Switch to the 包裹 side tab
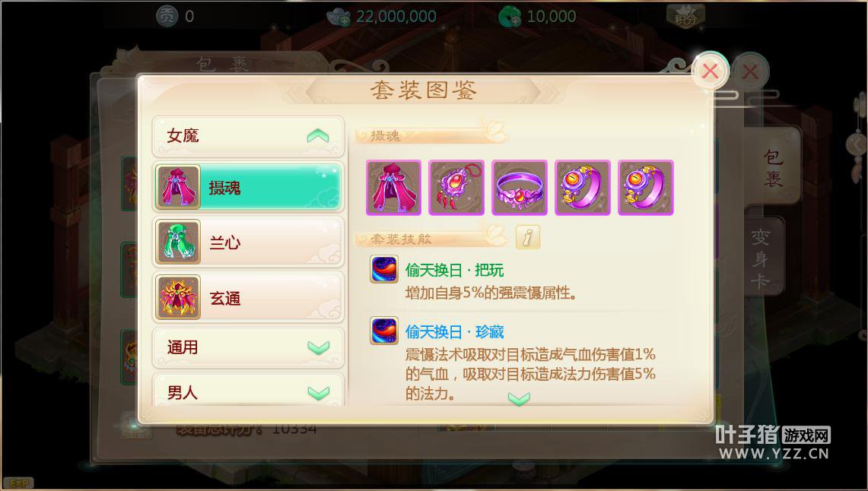 click(x=773, y=167)
